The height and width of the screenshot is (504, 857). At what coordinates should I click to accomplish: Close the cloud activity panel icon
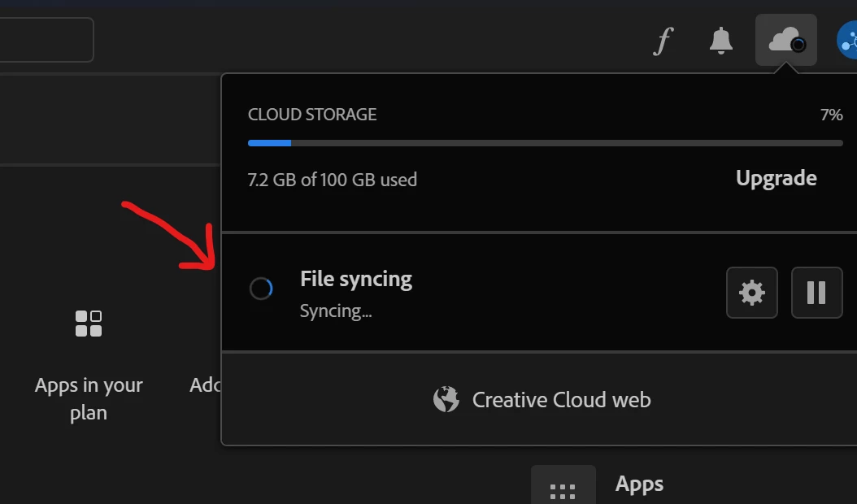(x=786, y=40)
